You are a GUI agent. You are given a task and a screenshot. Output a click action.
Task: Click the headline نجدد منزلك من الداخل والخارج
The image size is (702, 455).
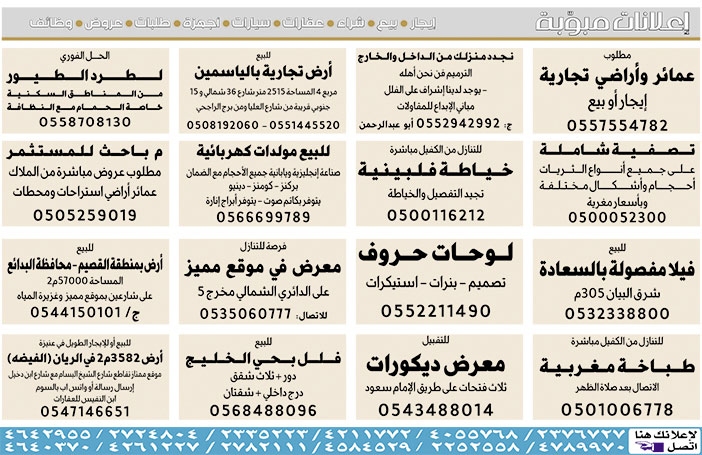(435, 57)
